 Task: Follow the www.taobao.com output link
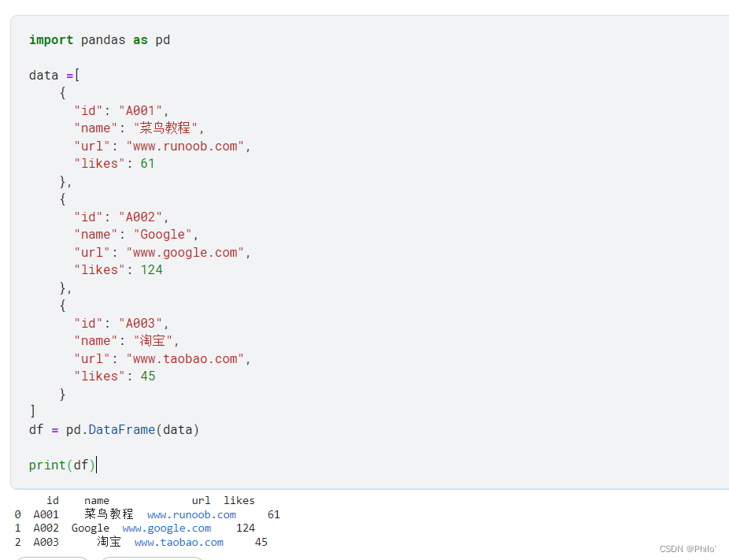pyautogui.click(x=179, y=543)
